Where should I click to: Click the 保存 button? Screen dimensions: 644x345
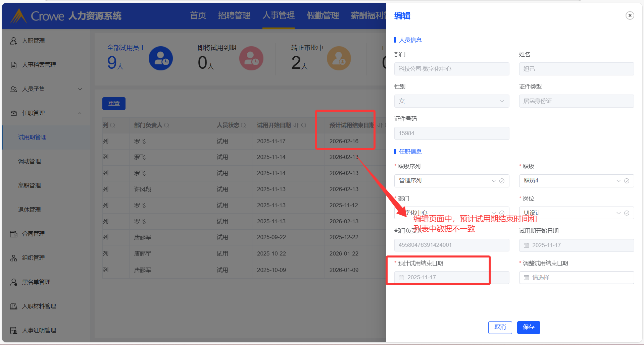529,327
